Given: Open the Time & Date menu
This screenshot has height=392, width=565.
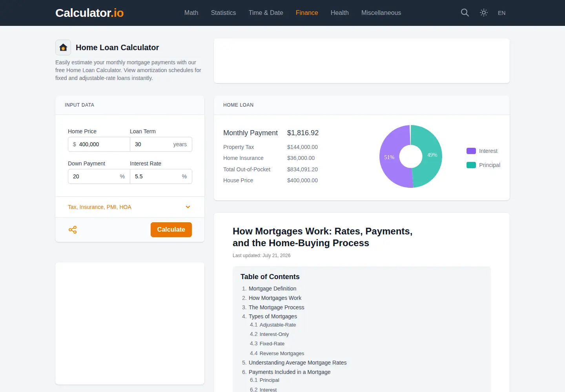Looking at the screenshot, I should point(266,13).
